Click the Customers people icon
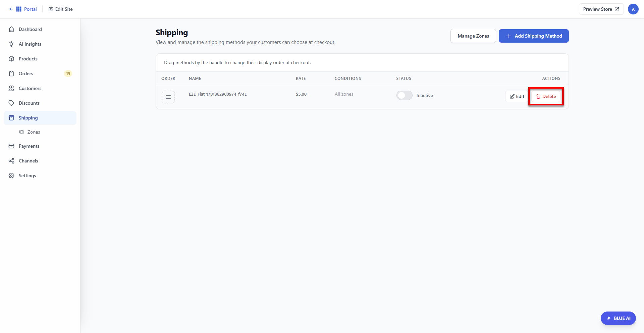Image resolution: width=644 pixels, height=333 pixels. (x=11, y=88)
